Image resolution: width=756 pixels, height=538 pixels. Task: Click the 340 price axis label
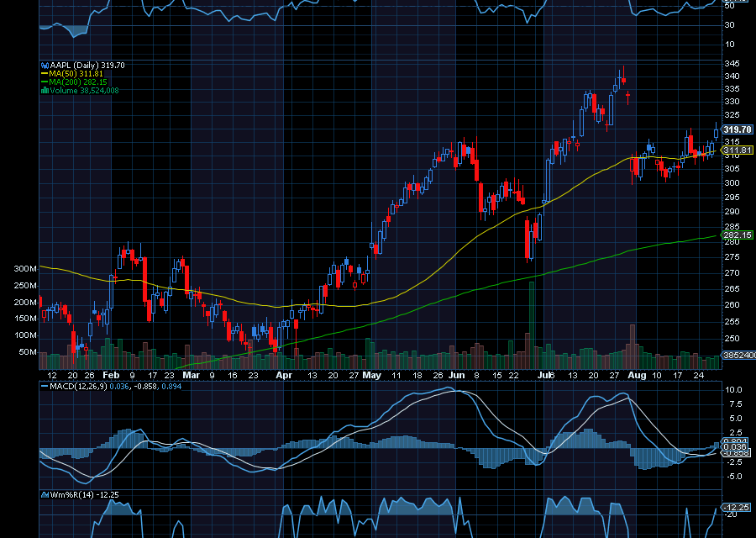click(x=732, y=76)
